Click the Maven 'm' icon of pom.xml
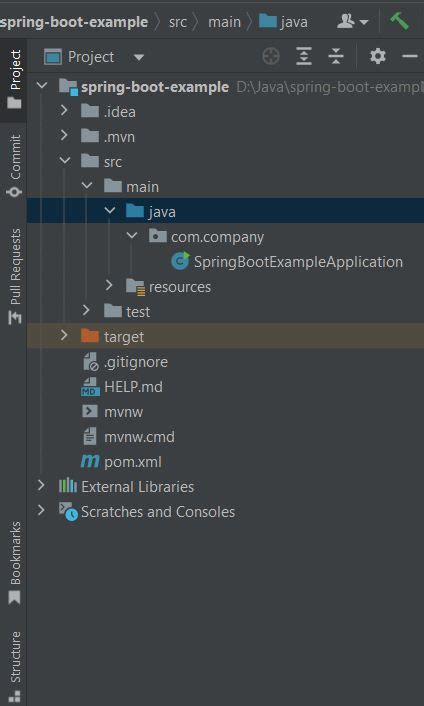The image size is (424, 706). pyautogui.click(x=90, y=461)
